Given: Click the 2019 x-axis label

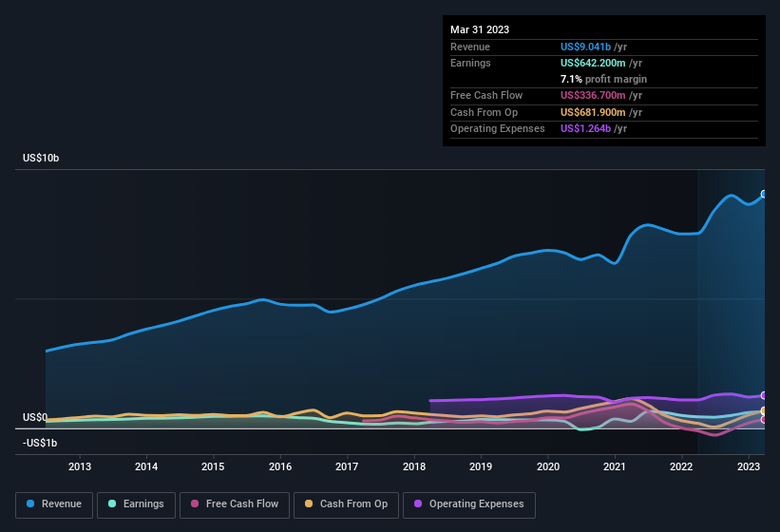Looking at the screenshot, I should click(481, 466).
